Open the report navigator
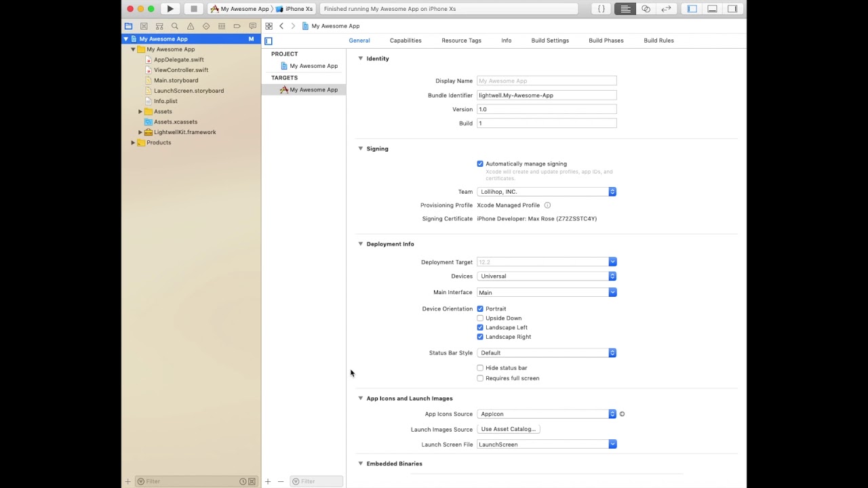The width and height of the screenshot is (868, 488). point(253,26)
